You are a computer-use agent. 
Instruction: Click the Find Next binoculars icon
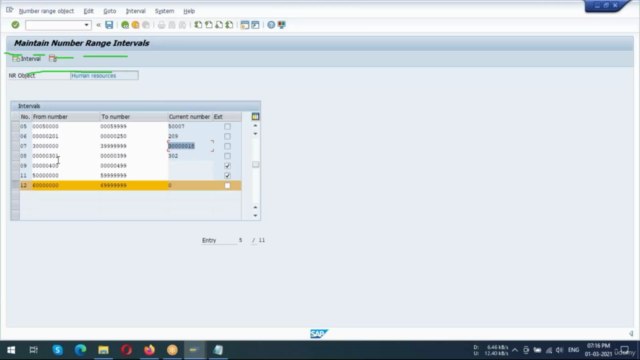182,25
